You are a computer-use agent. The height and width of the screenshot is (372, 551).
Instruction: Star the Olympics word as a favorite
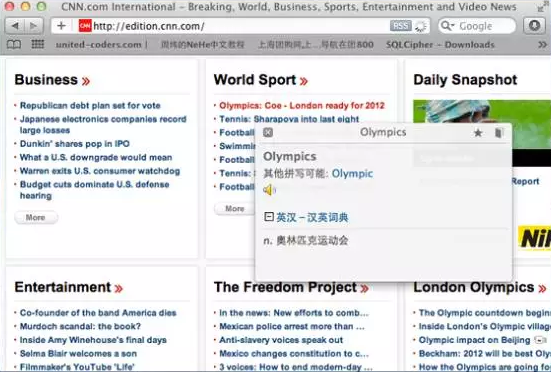click(478, 133)
